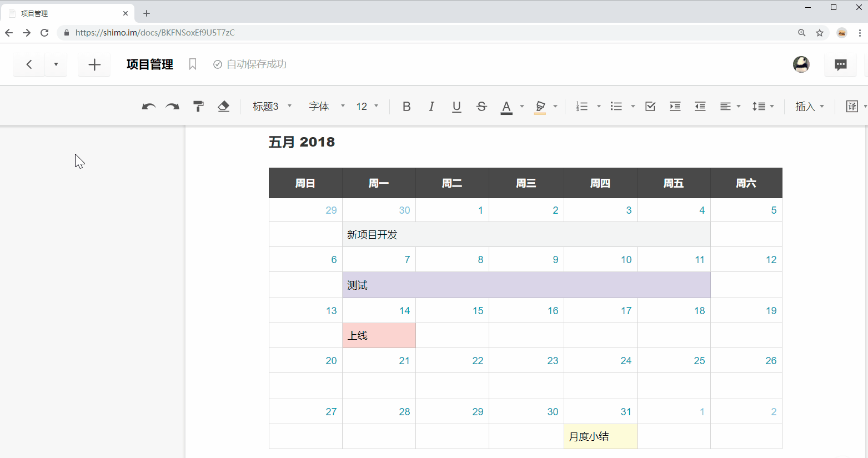This screenshot has width=868, height=458.
Task: Open the 标题3 heading style dropdown
Action: point(272,107)
